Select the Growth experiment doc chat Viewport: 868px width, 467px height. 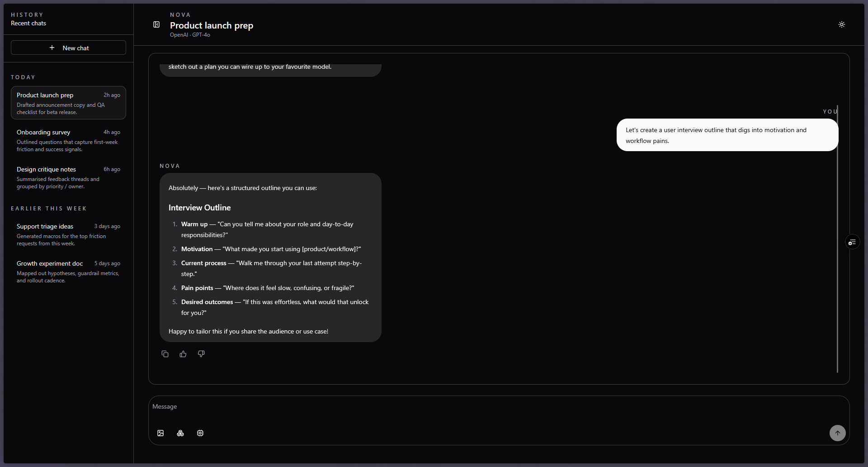68,271
